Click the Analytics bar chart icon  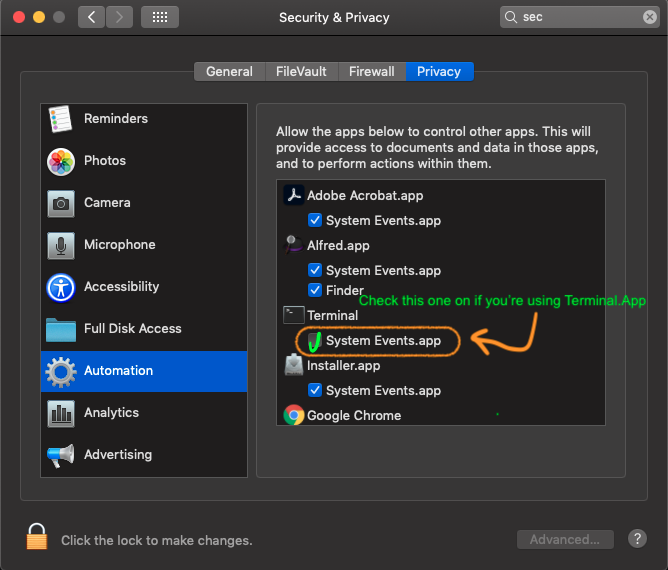(x=61, y=414)
